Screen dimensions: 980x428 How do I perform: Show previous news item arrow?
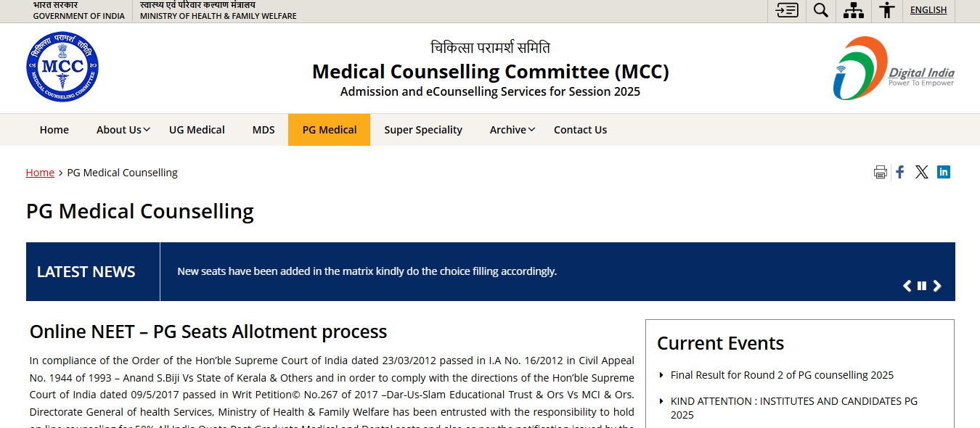pos(907,286)
